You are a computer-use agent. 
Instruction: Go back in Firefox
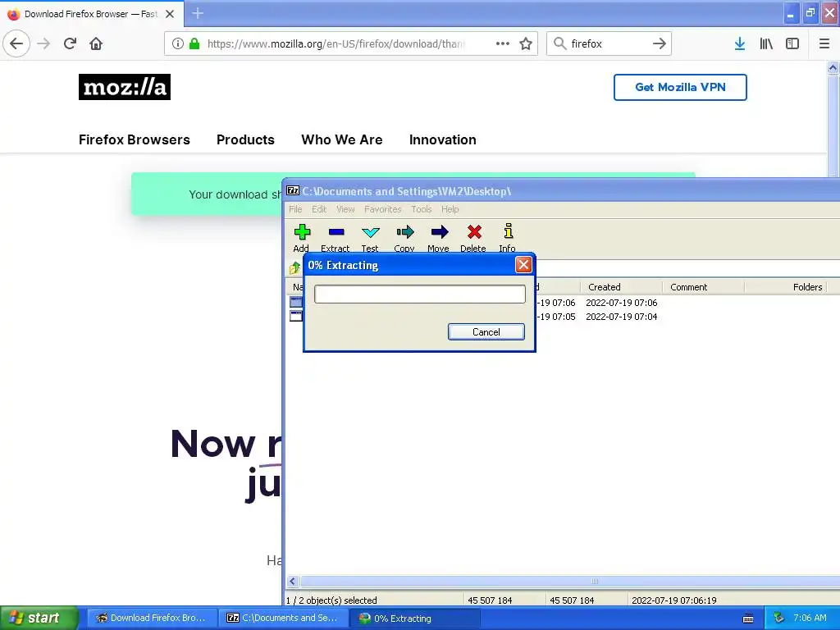click(x=16, y=43)
